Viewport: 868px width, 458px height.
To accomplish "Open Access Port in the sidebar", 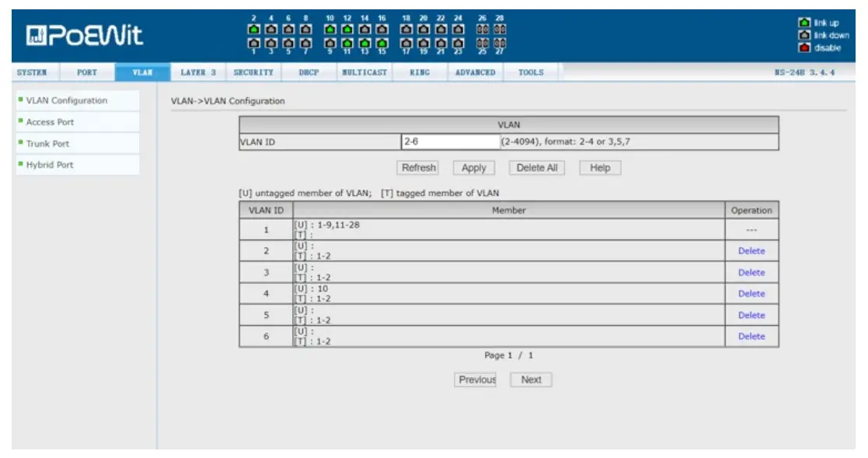I will tap(51, 122).
